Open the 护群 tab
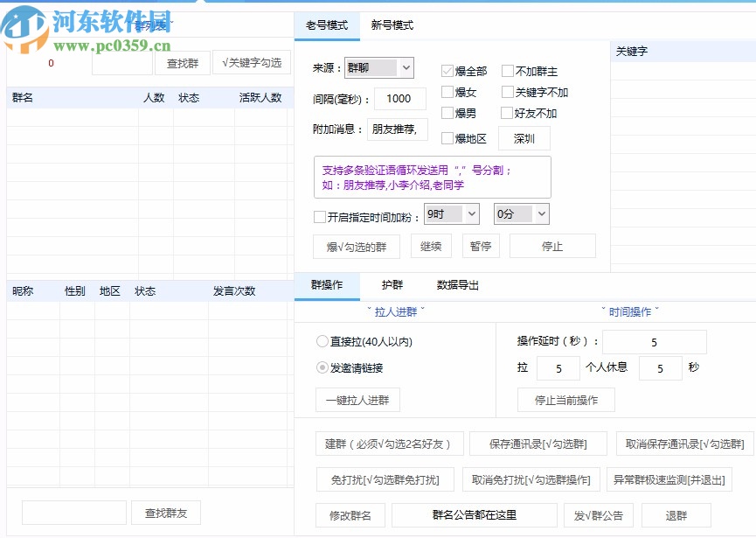 392,284
